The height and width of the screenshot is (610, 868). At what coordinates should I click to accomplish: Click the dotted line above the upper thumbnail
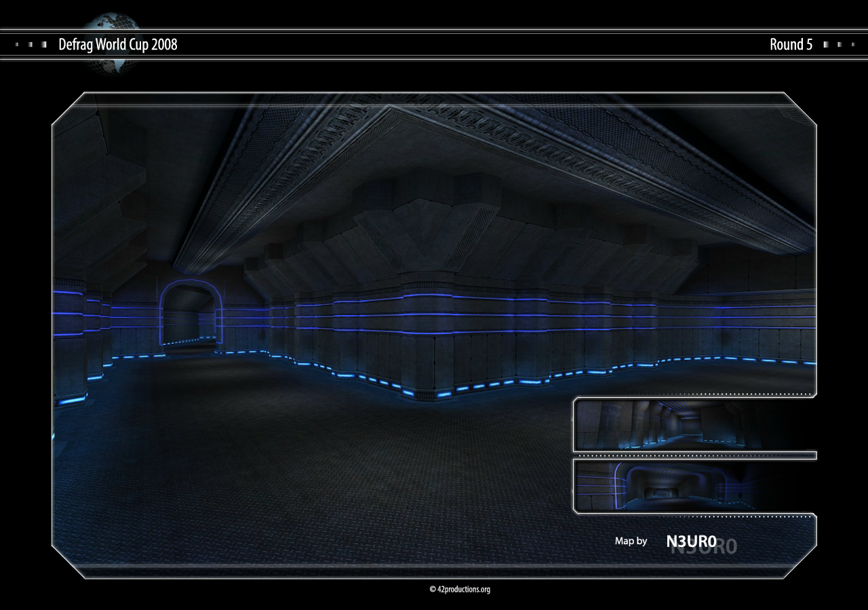click(x=692, y=394)
